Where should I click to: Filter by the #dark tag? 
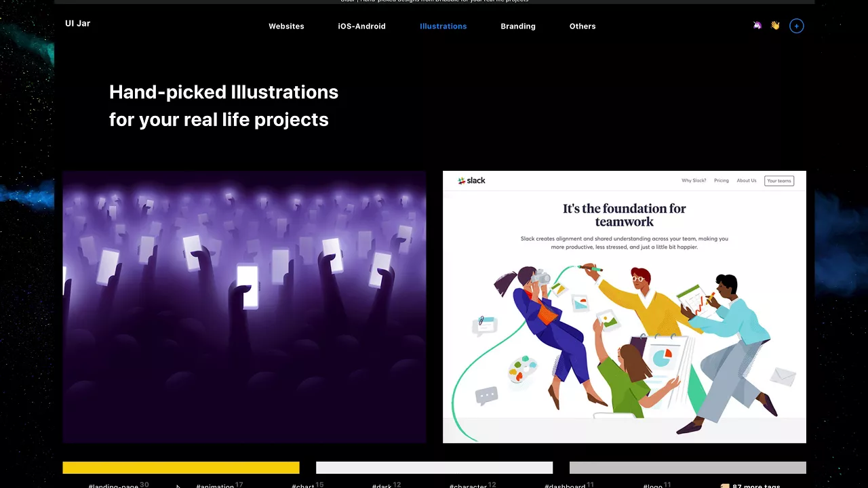(386, 485)
